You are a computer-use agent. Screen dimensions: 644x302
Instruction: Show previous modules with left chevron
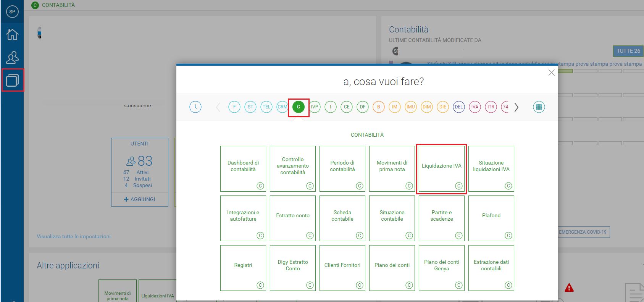click(218, 107)
